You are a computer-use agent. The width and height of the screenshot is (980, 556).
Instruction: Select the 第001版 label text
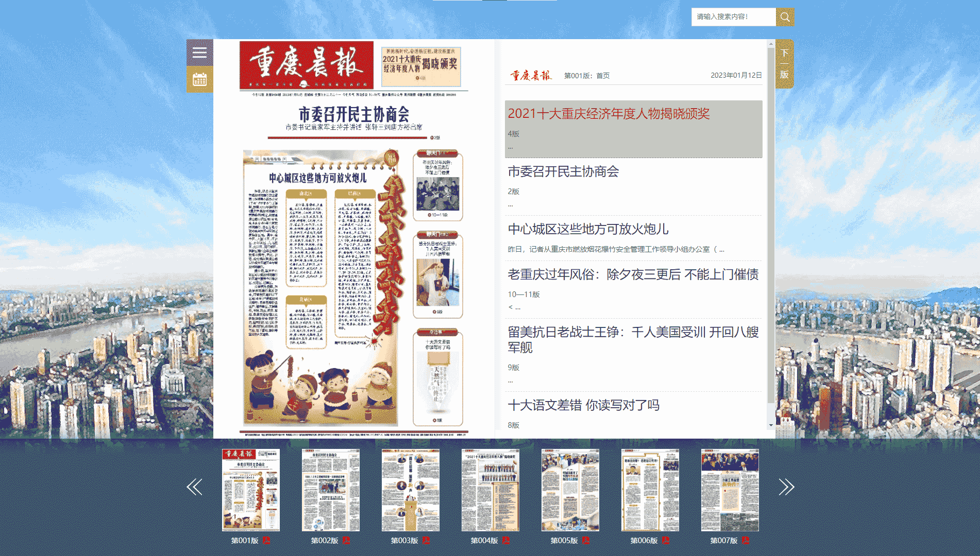pyautogui.click(x=245, y=541)
